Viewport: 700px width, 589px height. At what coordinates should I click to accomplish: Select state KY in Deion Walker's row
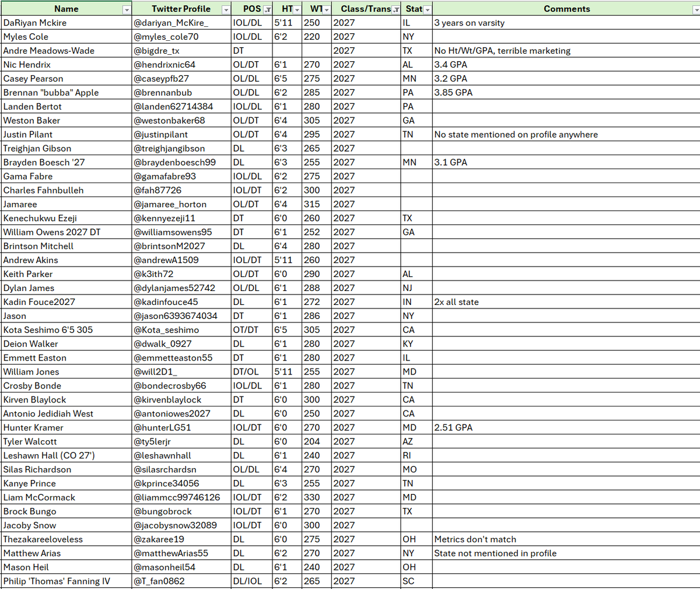pos(416,344)
